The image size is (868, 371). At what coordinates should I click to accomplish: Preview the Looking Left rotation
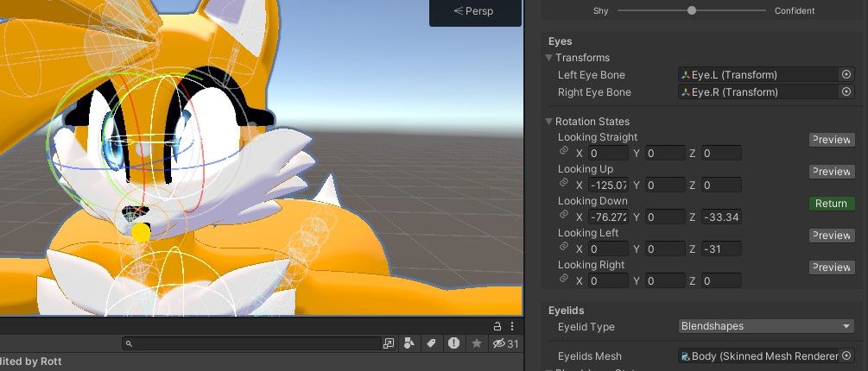tap(832, 236)
